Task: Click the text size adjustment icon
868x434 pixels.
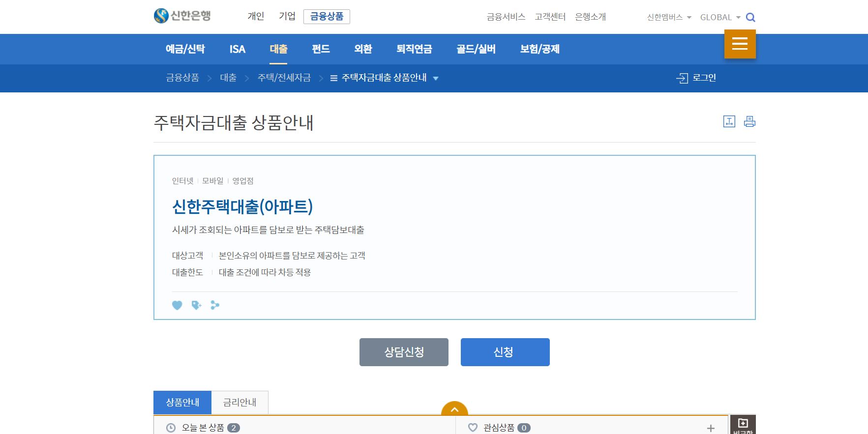Action: (729, 121)
